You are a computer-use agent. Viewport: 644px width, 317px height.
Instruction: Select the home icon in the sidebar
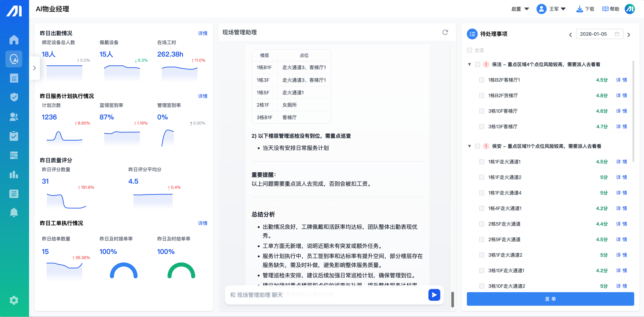coord(14,39)
